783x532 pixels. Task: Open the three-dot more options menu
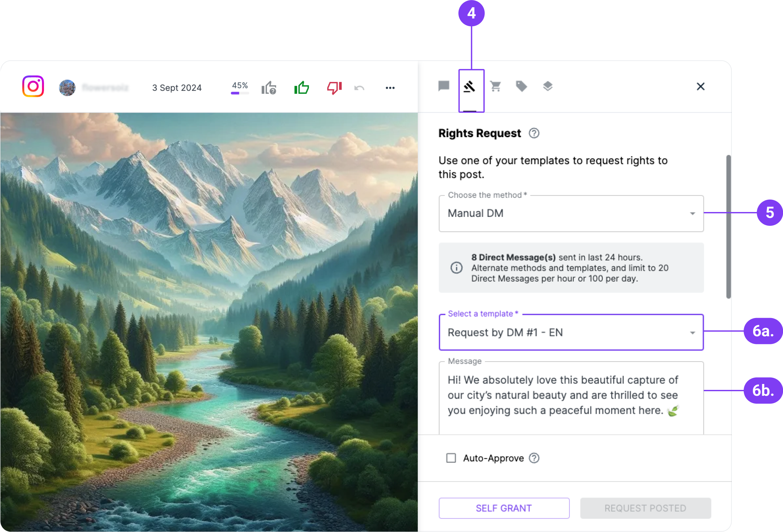coord(390,88)
